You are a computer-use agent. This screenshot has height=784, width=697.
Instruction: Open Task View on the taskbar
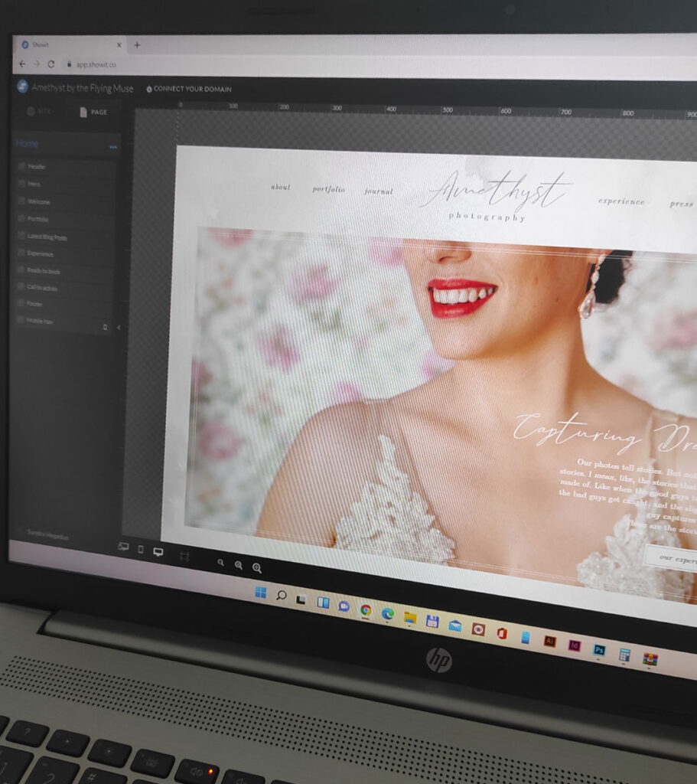301,599
